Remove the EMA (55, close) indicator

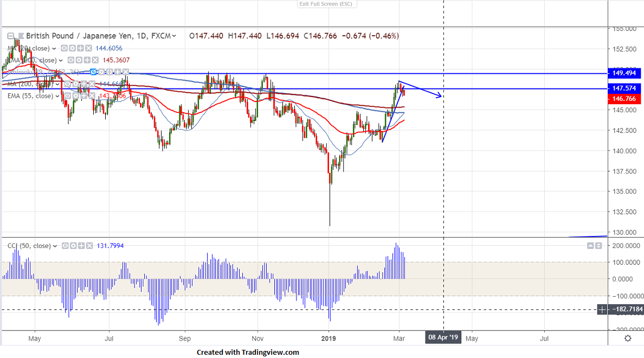click(92, 96)
